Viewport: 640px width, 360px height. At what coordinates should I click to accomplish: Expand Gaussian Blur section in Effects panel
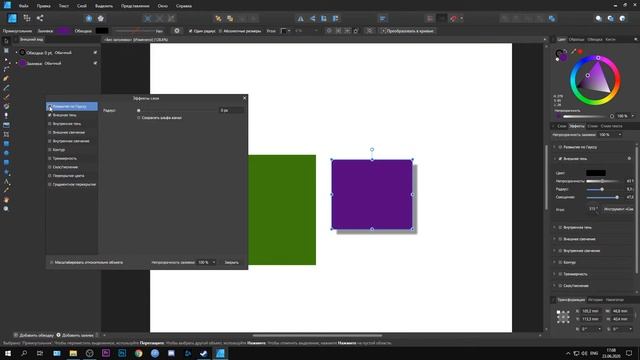(554, 147)
